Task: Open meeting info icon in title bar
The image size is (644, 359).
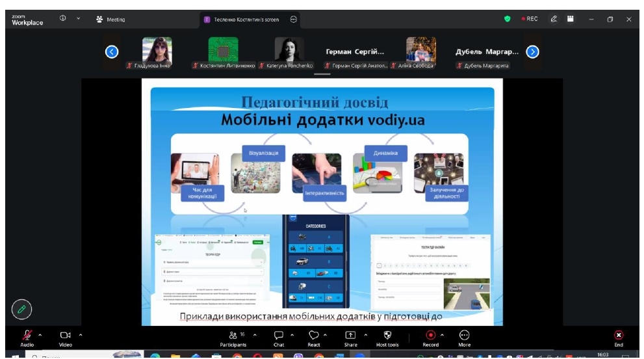Action: pos(62,18)
